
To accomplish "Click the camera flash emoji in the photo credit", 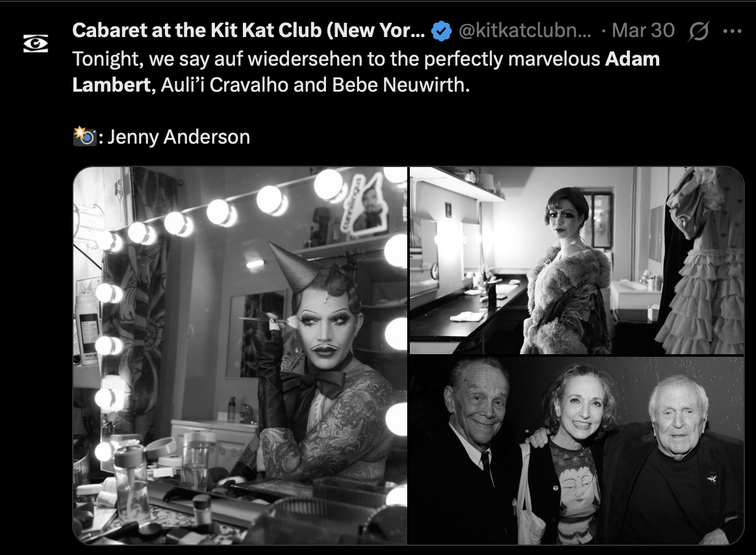I will tap(84, 136).
